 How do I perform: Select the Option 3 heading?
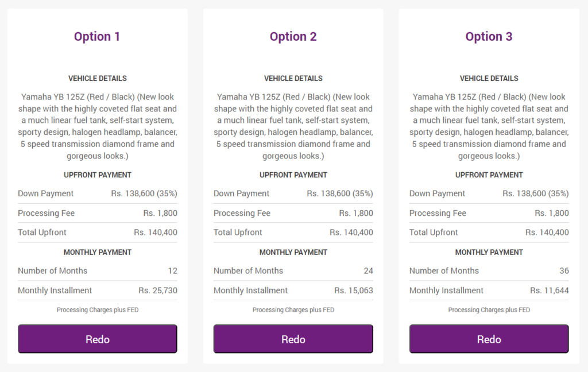[489, 36]
